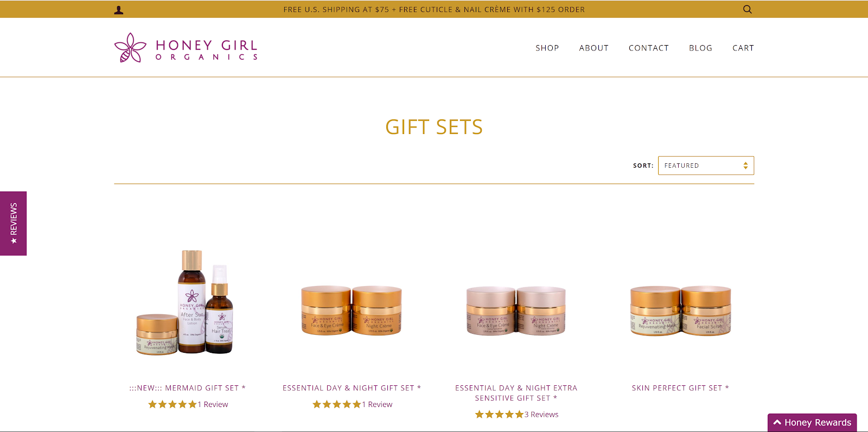
Task: Visit the Blog page
Action: [700, 48]
